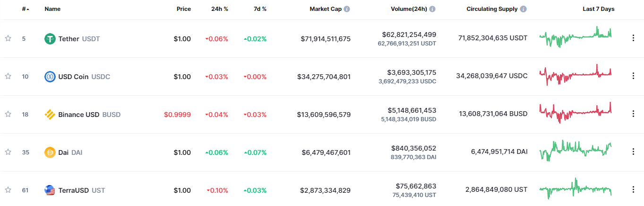This screenshot has height=206, width=644.
Task: Select Binance USD supply 13,608,731,064 BUSD
Action: point(493,114)
